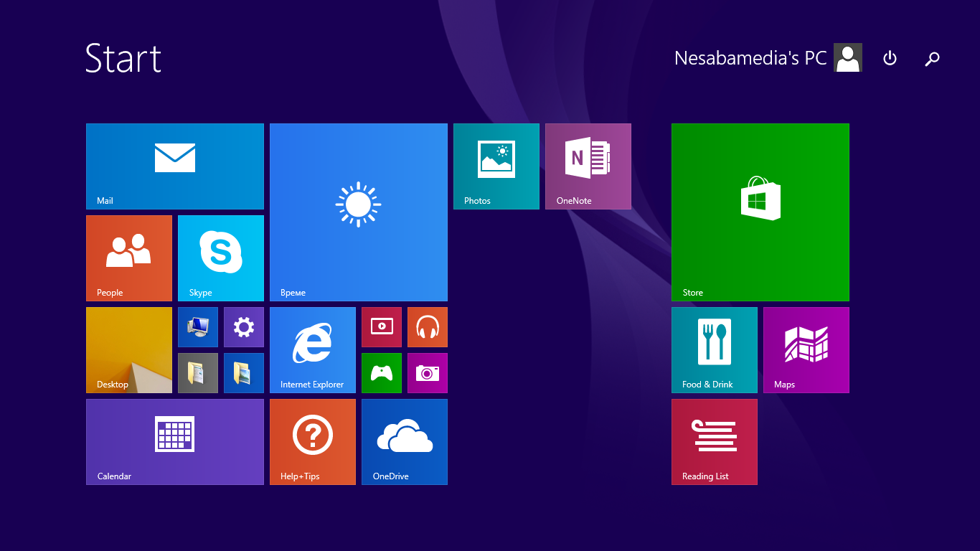Viewport: 980px width, 551px height.
Task: Launch the Video app tile
Action: tap(382, 327)
